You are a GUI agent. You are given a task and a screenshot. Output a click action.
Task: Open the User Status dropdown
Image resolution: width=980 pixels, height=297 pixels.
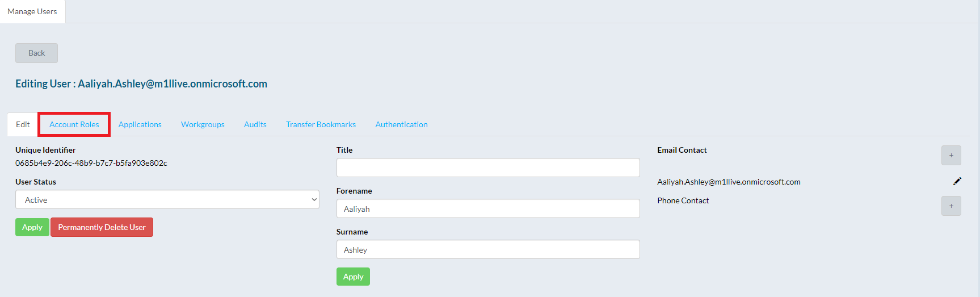167,199
